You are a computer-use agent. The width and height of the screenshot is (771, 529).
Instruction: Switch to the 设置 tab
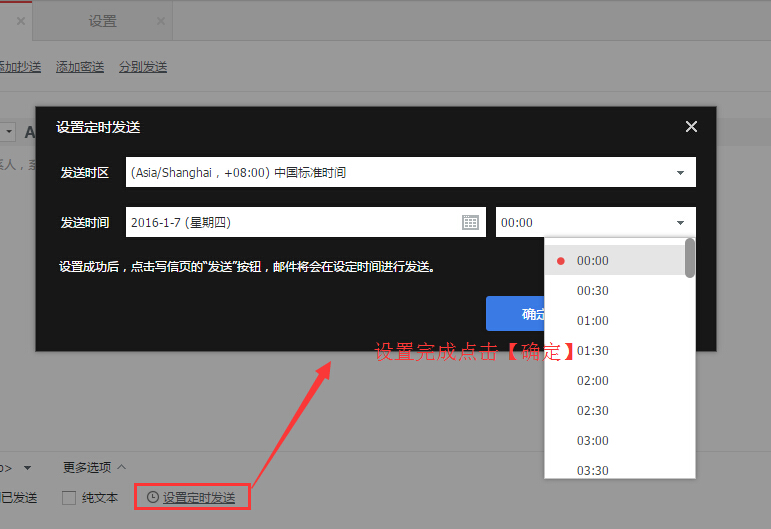(x=102, y=21)
